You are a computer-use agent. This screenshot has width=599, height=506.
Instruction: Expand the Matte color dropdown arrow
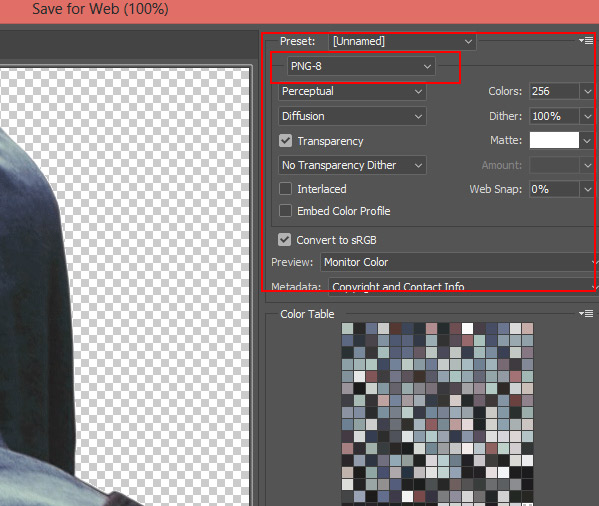[x=588, y=141]
